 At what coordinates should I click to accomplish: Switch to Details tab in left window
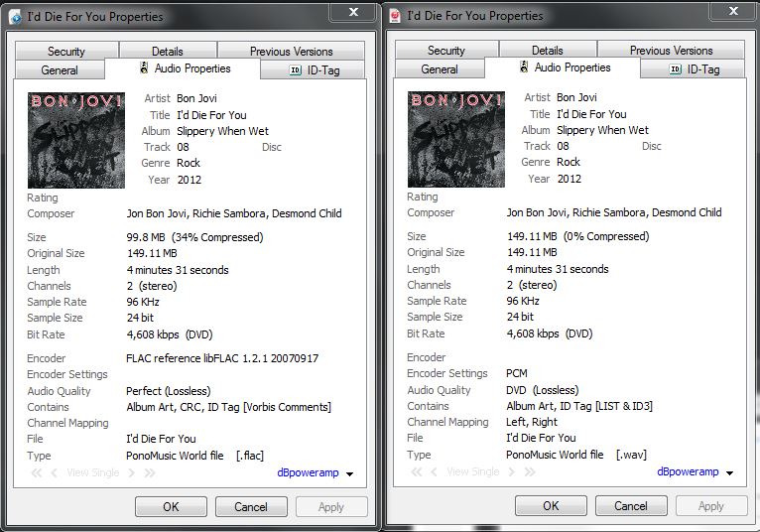point(168,51)
